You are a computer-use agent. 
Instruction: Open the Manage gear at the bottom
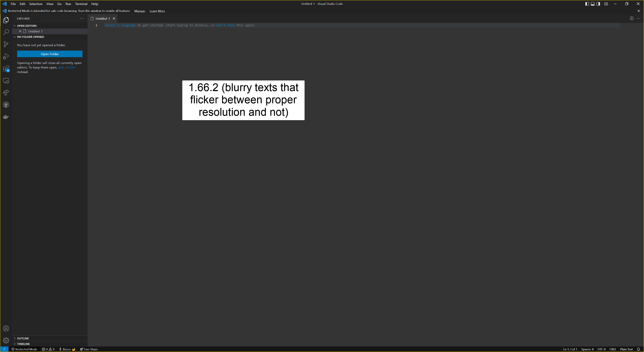click(x=6, y=340)
